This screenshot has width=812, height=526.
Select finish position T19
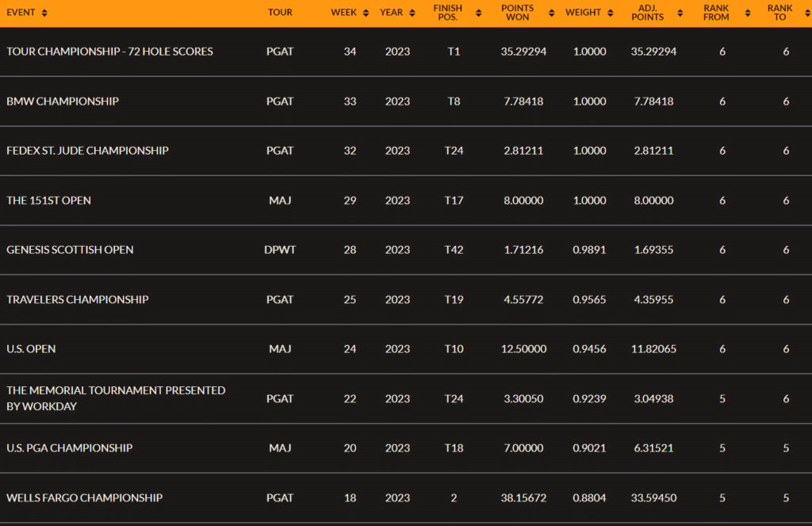(x=454, y=299)
